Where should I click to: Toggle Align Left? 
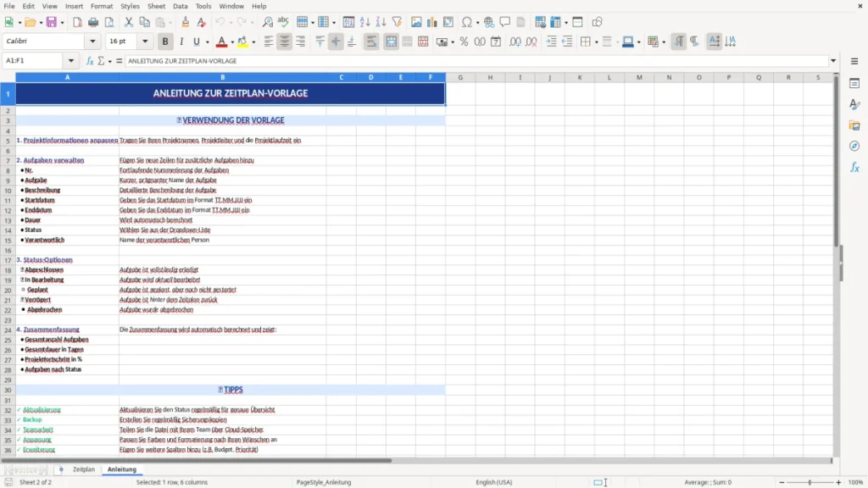pyautogui.click(x=269, y=42)
